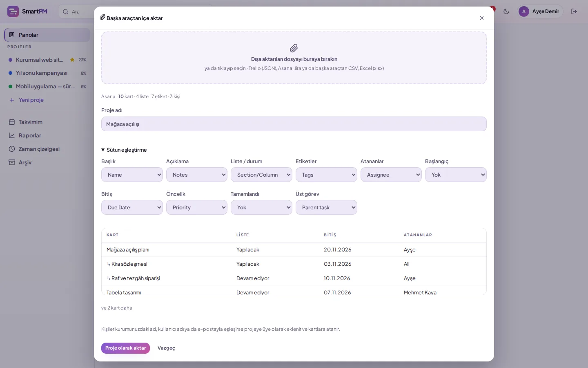
Task: Open Takvimim in the sidebar
Action: coord(47,122)
